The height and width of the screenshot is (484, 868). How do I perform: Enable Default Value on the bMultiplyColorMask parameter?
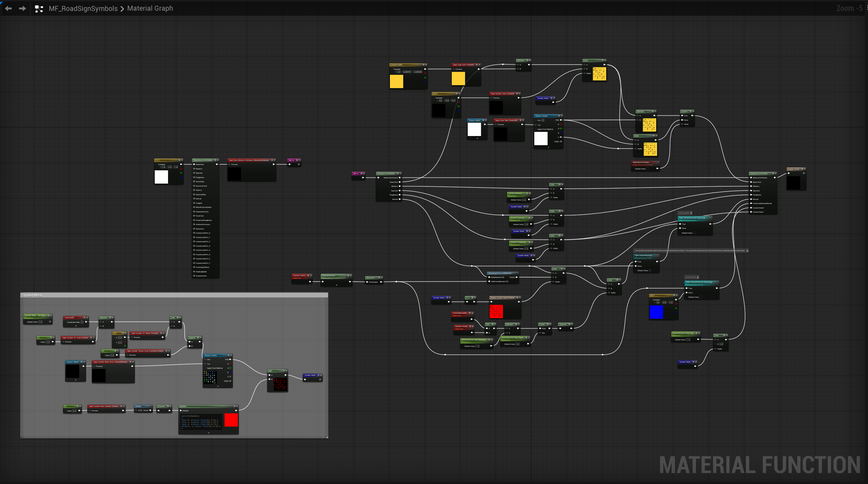[x=648, y=169]
